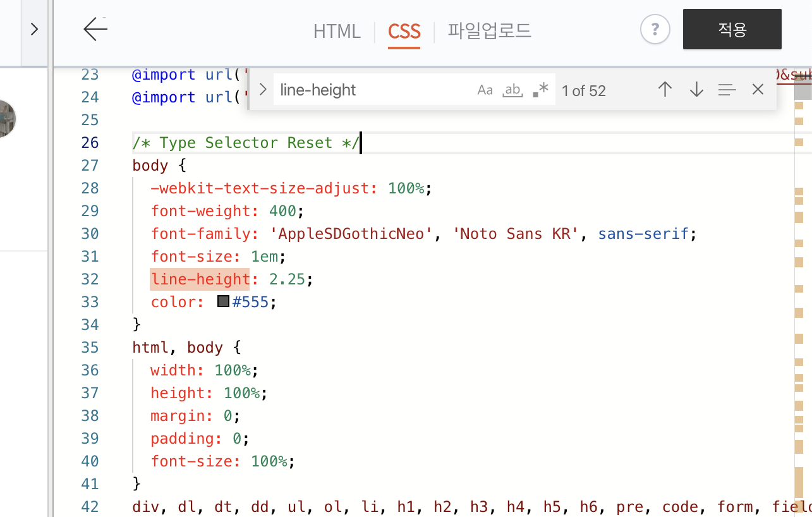Select line number 32 in the gutter
This screenshot has width=812, height=517.
90,279
